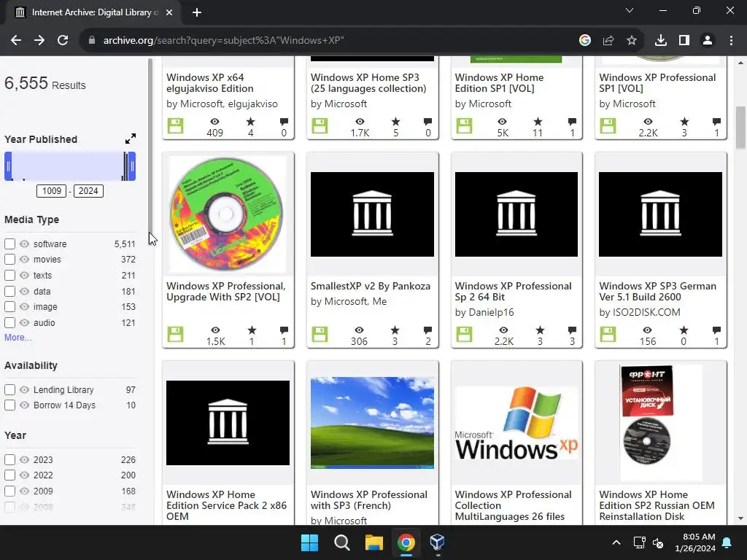Screen dimensions: 747x560
Task: Click left handle of year range slider
Action: [x=8, y=166]
